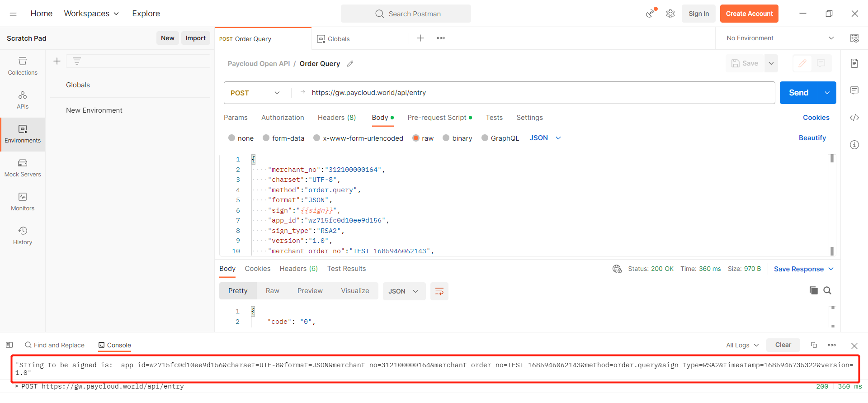This screenshot has width=868, height=403.
Task: Open Collections in the sidebar
Action: 23,66
